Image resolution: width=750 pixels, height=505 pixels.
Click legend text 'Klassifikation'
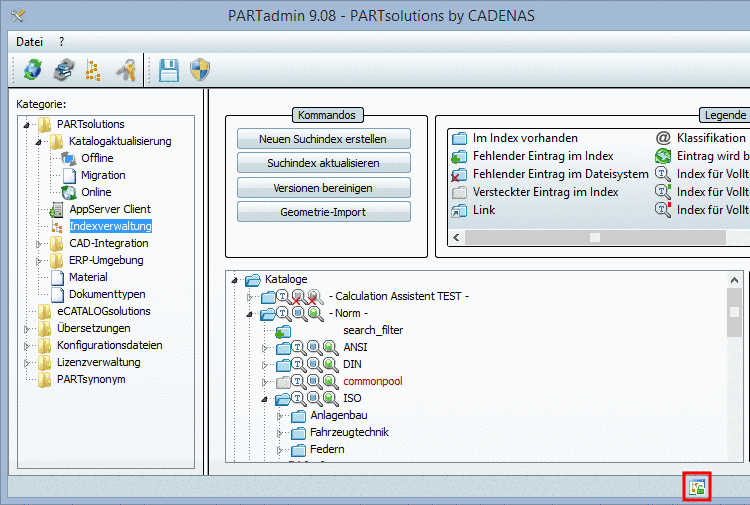click(x=711, y=138)
